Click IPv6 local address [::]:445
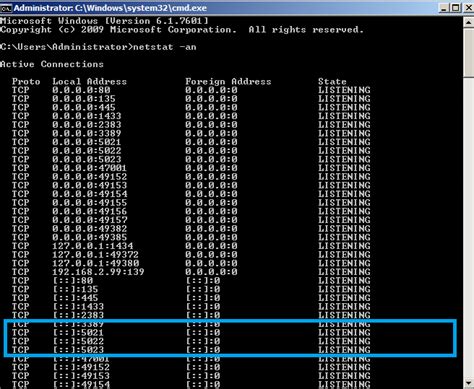 pyautogui.click(x=75, y=298)
